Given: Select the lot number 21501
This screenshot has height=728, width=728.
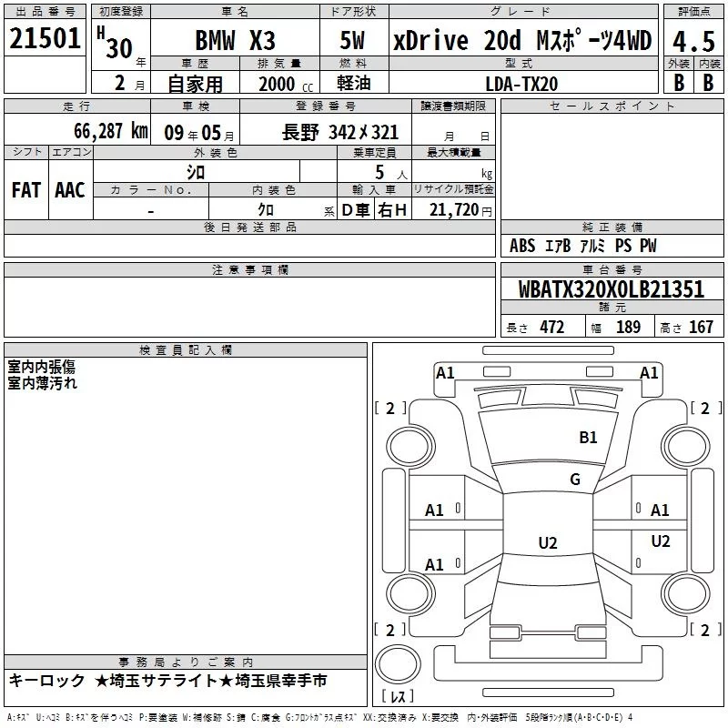Looking at the screenshot, I should pyautogui.click(x=45, y=39).
